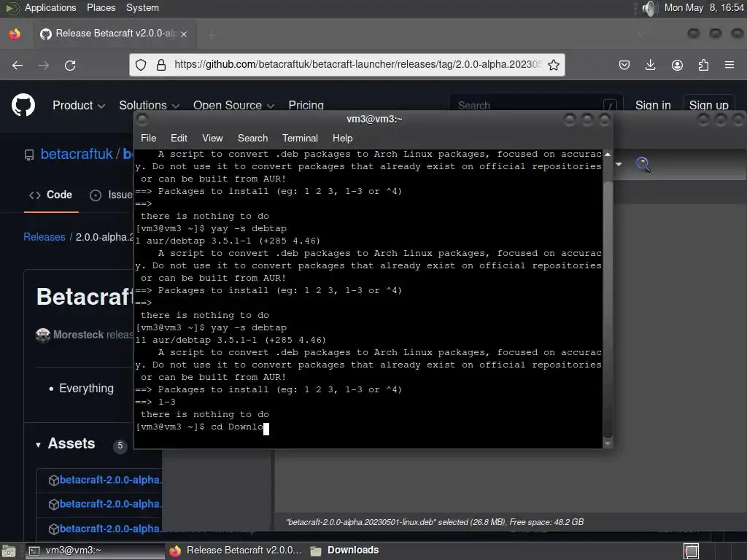Open the Product dropdown on GitHub
The width and height of the screenshot is (747, 560).
pos(79,105)
